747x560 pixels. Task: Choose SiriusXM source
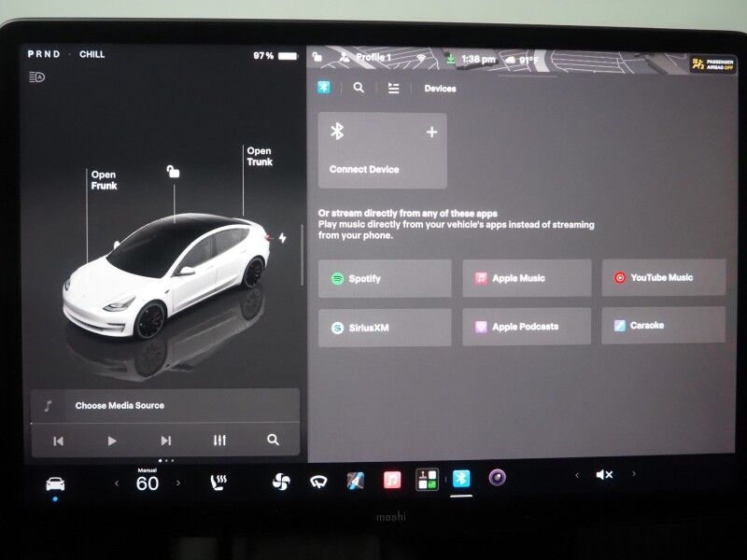[385, 328]
